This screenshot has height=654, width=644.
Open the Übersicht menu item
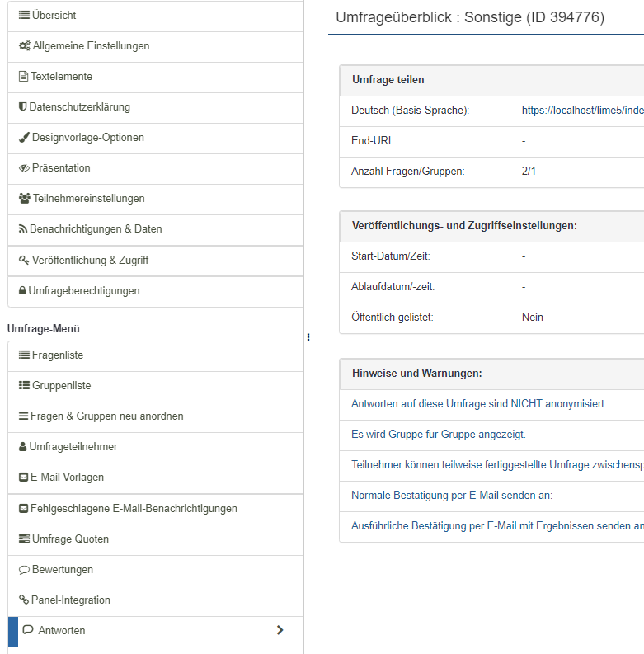point(54,16)
